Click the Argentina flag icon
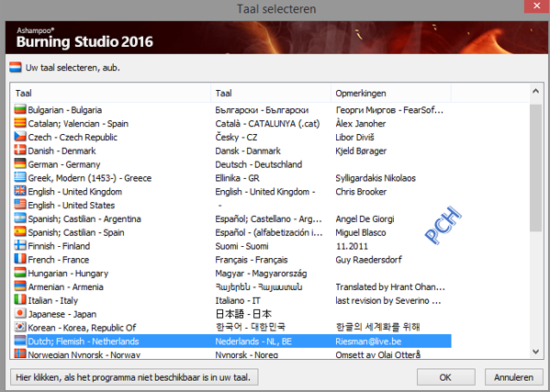550x392 pixels. [x=20, y=218]
